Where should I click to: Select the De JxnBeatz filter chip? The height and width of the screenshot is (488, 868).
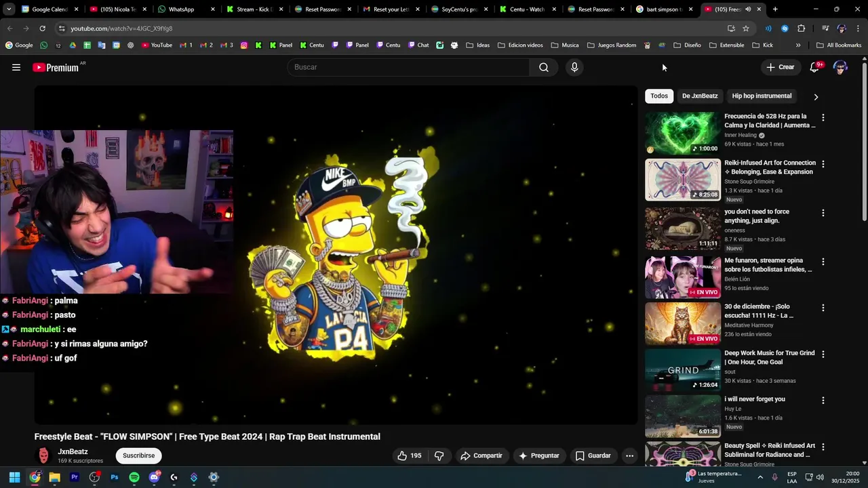click(700, 96)
